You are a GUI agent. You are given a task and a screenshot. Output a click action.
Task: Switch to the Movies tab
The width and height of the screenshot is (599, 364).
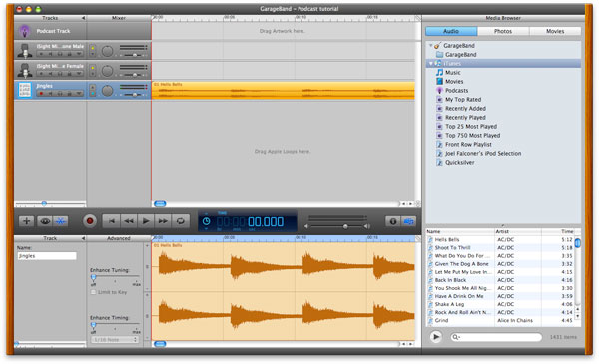[555, 31]
